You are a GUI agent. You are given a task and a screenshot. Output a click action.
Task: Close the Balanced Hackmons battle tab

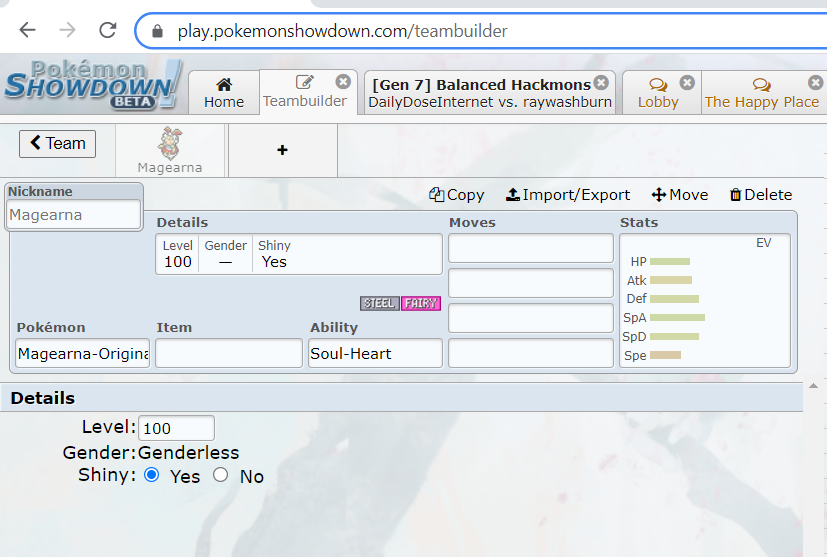click(x=601, y=82)
